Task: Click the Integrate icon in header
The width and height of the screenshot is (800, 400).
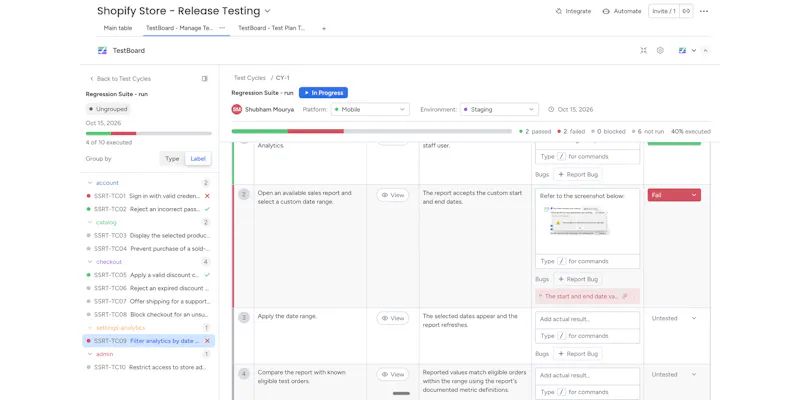Action: pyautogui.click(x=559, y=11)
